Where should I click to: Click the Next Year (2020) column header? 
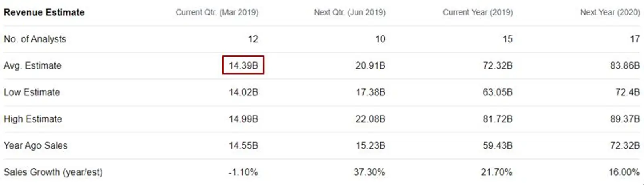click(x=610, y=12)
